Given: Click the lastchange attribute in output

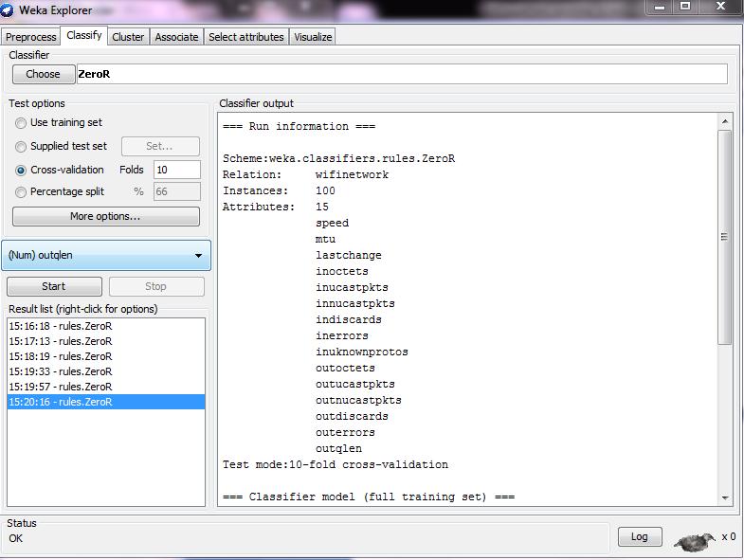Looking at the screenshot, I should 349,255.
